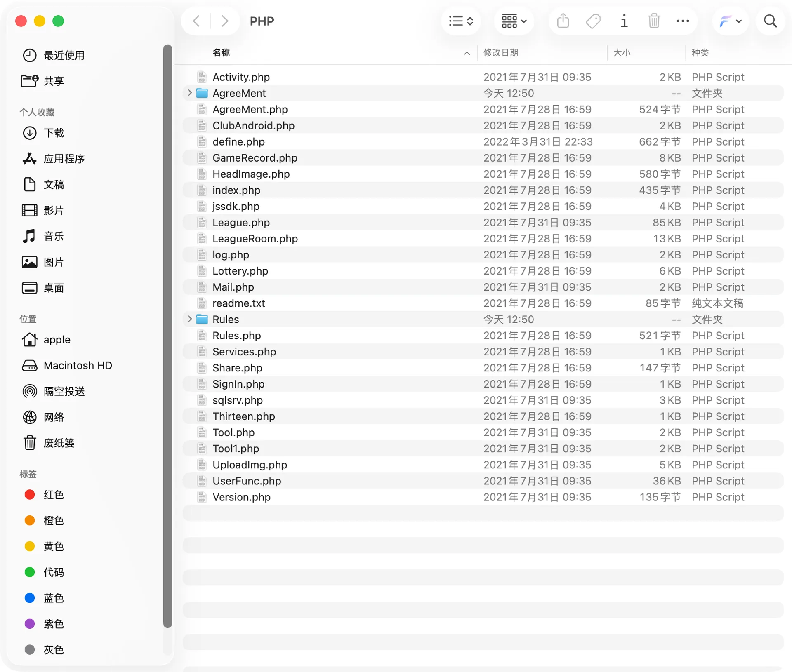Select the readme.txt file
The width and height of the screenshot is (792, 672).
click(483, 303)
